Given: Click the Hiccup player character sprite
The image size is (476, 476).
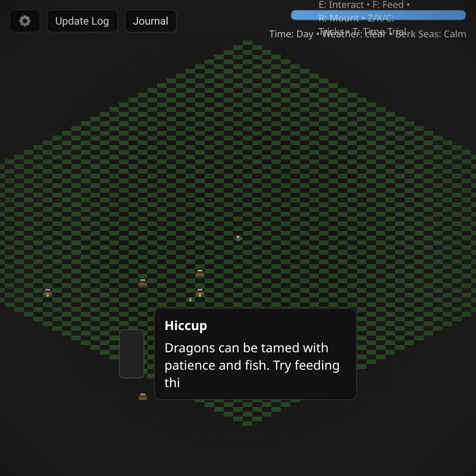Looking at the screenshot, I should [238, 238].
